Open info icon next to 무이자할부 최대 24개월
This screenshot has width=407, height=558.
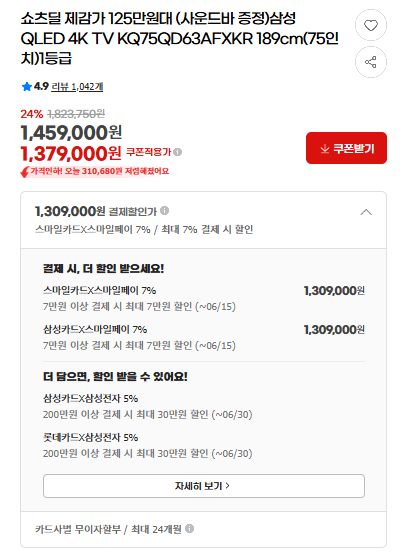coord(190,528)
